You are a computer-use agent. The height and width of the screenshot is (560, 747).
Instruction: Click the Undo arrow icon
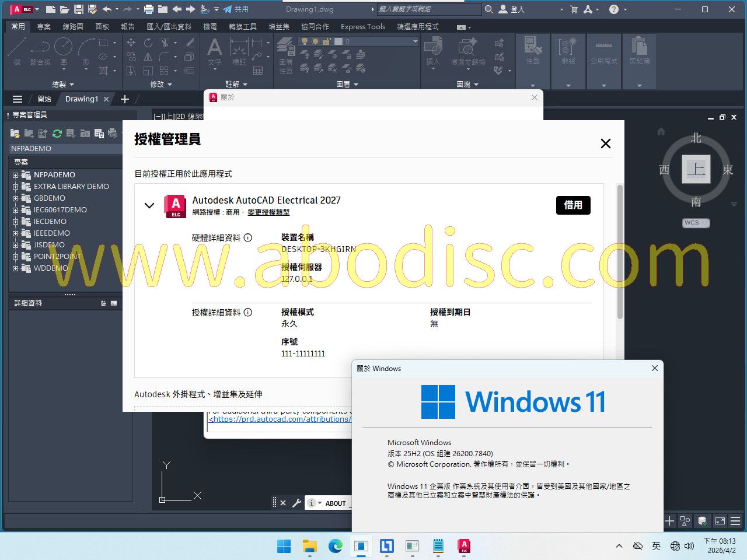107,9
